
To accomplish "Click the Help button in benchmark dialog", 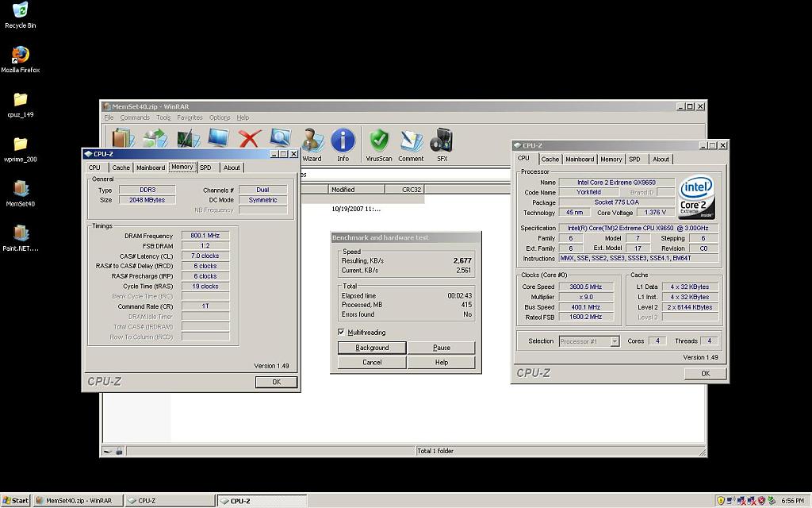I will 441,362.
